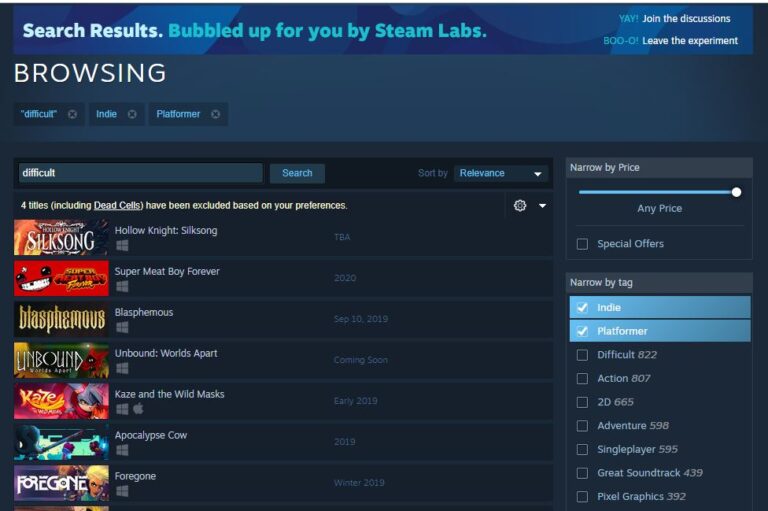Uncheck the Platformer tag checkbox
This screenshot has height=511, width=768.
pyautogui.click(x=582, y=331)
